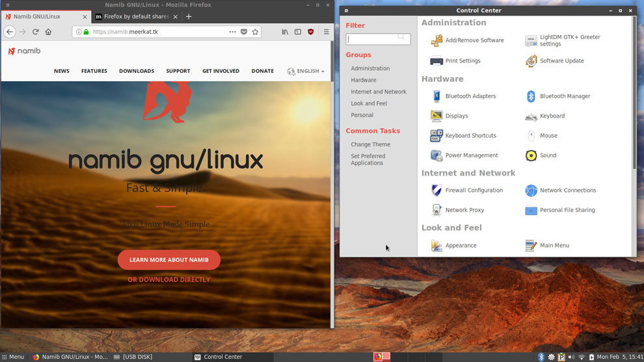The image size is (644, 362).
Task: Click Change Theme common task
Action: click(371, 144)
